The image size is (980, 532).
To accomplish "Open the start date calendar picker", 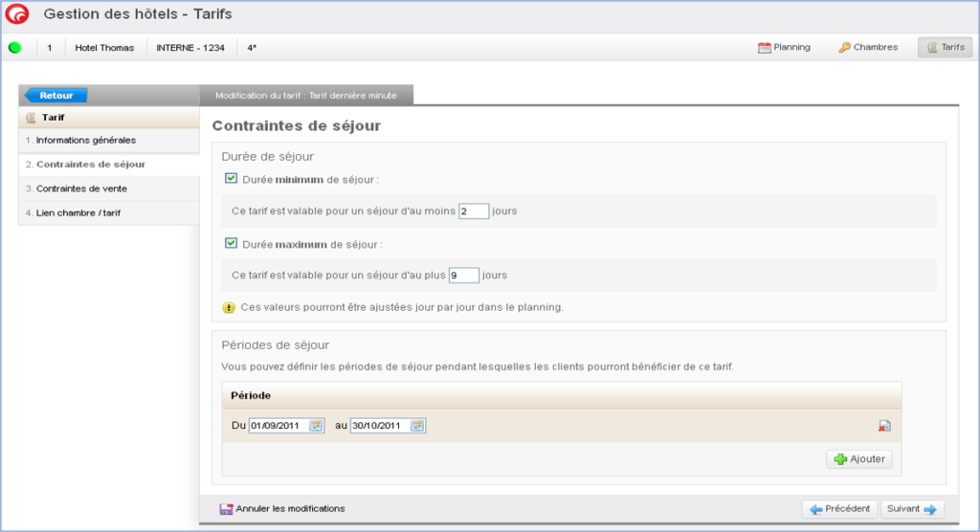I will [x=316, y=426].
